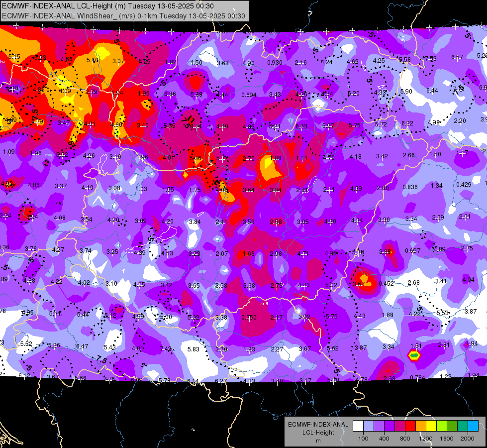
Task: Click wind shear value 4.71
Action: point(303,254)
